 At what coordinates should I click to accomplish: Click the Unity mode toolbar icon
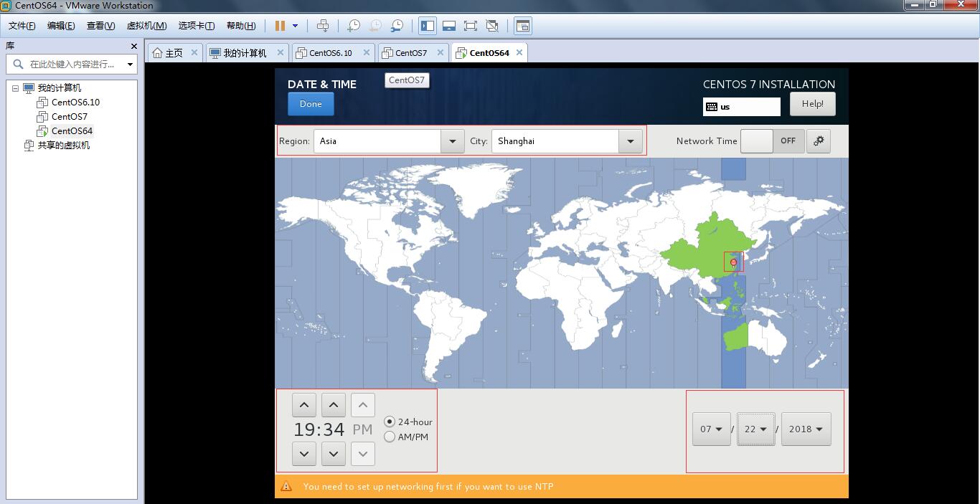pos(492,26)
